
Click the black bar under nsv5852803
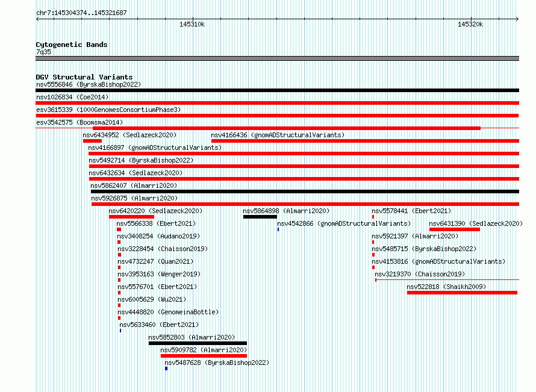198,343
